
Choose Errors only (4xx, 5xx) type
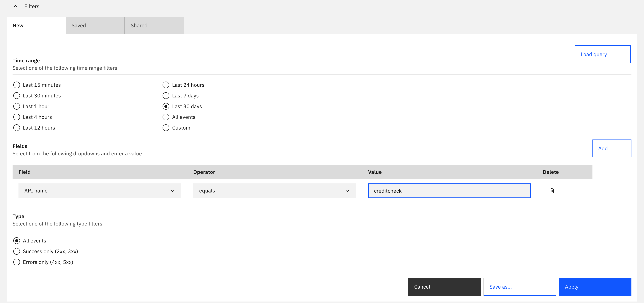click(x=16, y=262)
